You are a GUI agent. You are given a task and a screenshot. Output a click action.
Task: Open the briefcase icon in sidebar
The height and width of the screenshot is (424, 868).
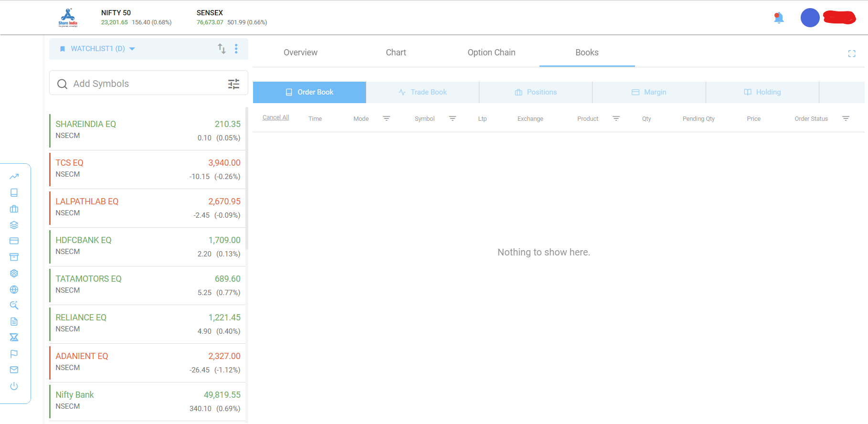(x=14, y=209)
